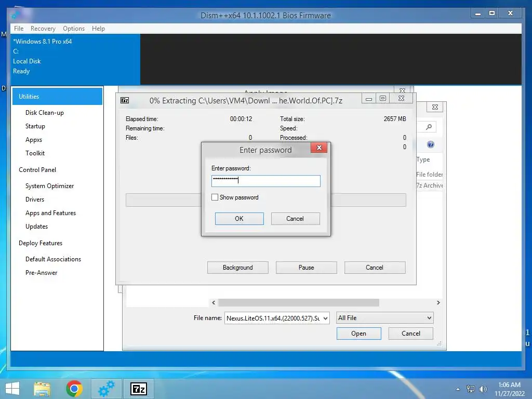Open the File name combo box dropdown
532x399 pixels.
point(325,318)
